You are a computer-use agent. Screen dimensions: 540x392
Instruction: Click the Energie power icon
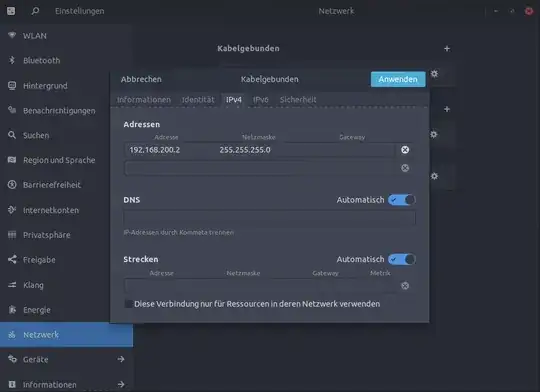pyautogui.click(x=12, y=310)
